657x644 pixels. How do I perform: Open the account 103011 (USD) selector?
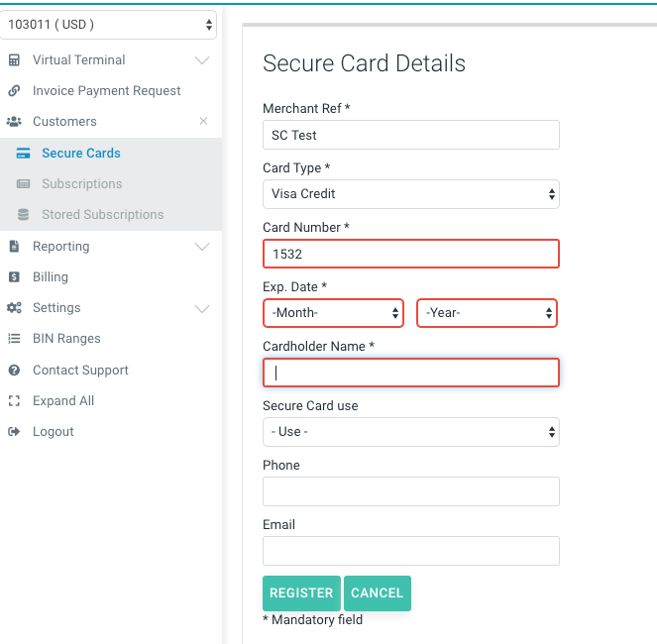point(109,24)
